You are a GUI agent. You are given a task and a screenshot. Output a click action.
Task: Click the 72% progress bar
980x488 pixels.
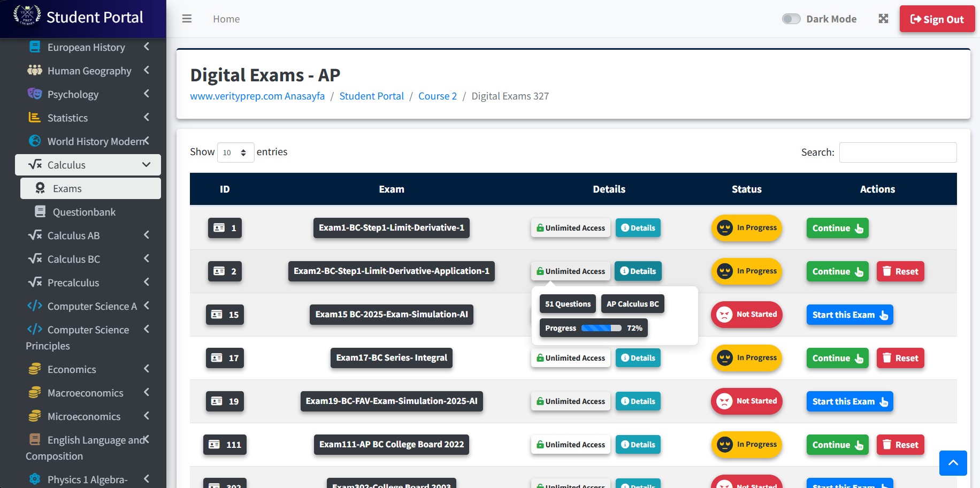pos(601,328)
